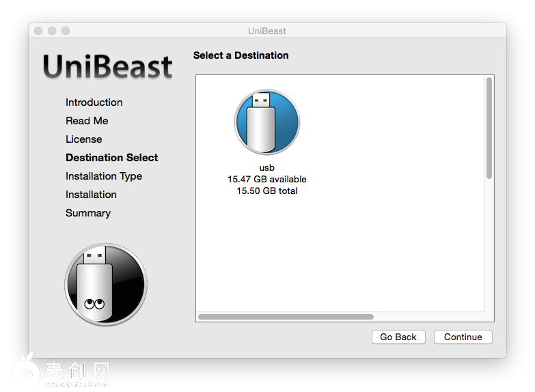Jump to the Installation Type step

[x=104, y=176]
